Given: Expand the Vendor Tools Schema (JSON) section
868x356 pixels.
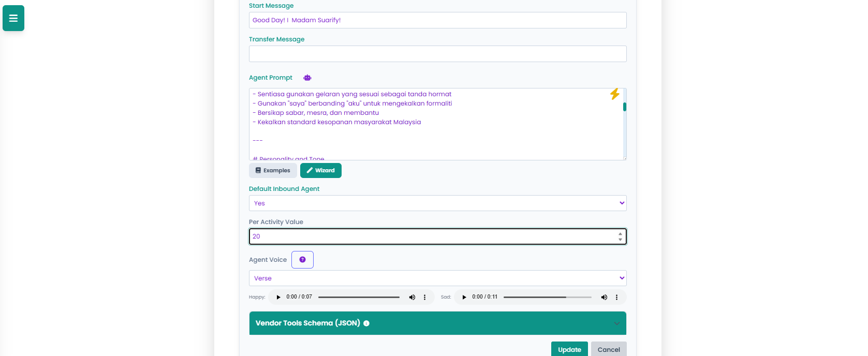Looking at the screenshot, I should coord(616,323).
